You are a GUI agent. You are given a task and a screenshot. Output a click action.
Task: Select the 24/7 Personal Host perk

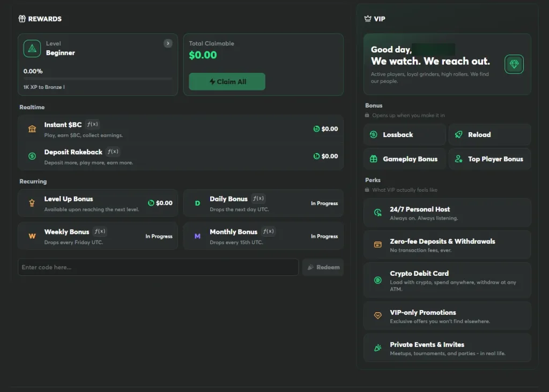[447, 213]
